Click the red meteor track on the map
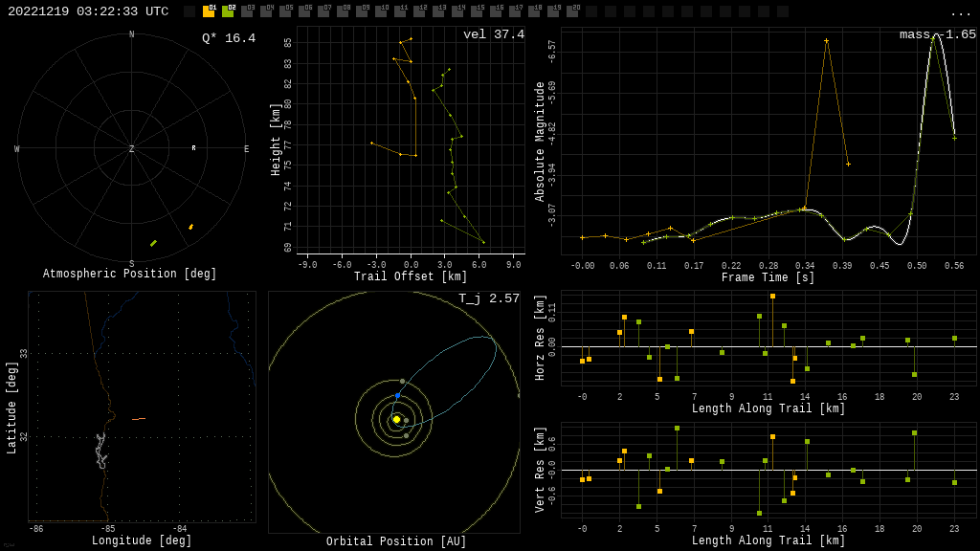This screenshot has width=980, height=551. [139, 418]
